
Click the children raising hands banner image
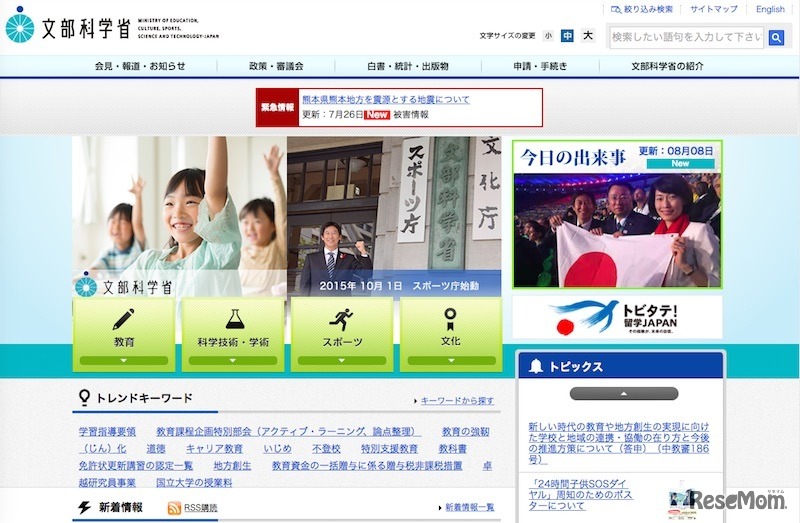coord(180,216)
